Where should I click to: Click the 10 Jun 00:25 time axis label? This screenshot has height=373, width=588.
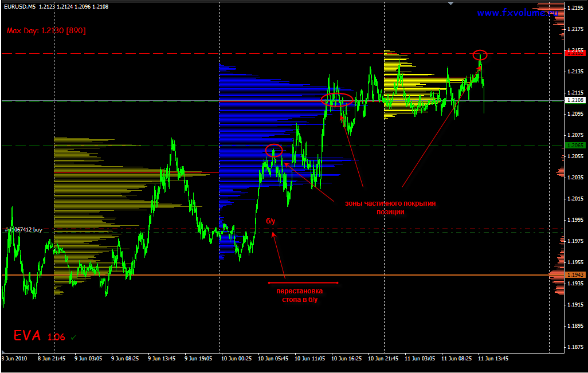click(236, 358)
